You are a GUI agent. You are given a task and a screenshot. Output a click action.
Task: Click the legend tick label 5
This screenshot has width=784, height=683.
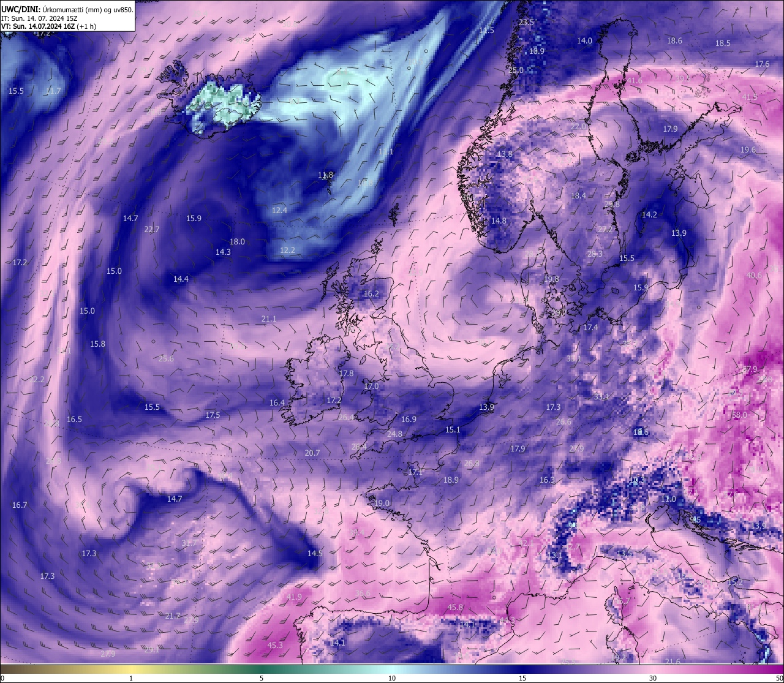click(262, 678)
